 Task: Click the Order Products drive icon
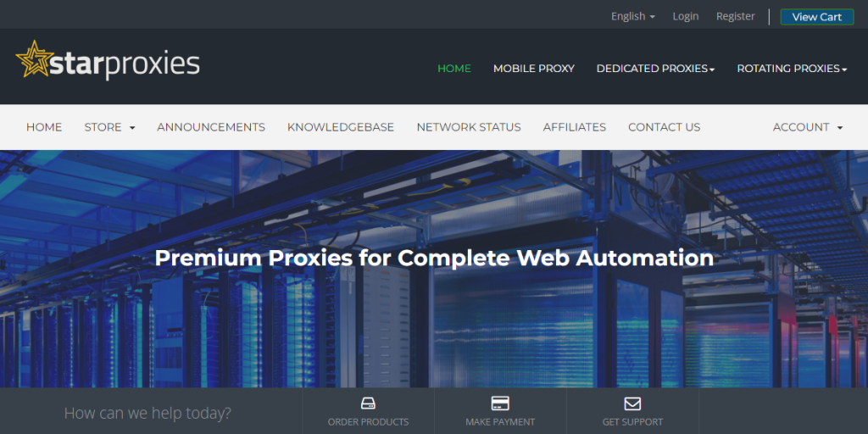[368, 403]
